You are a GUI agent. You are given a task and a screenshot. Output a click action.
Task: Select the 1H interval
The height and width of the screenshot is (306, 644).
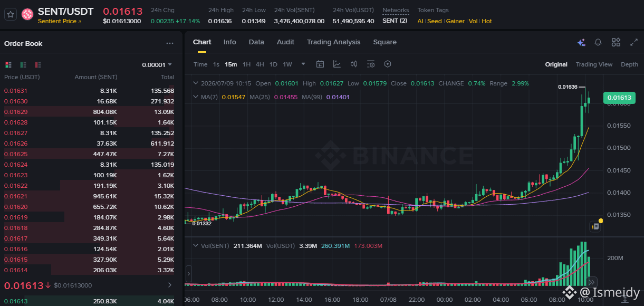[246, 64]
